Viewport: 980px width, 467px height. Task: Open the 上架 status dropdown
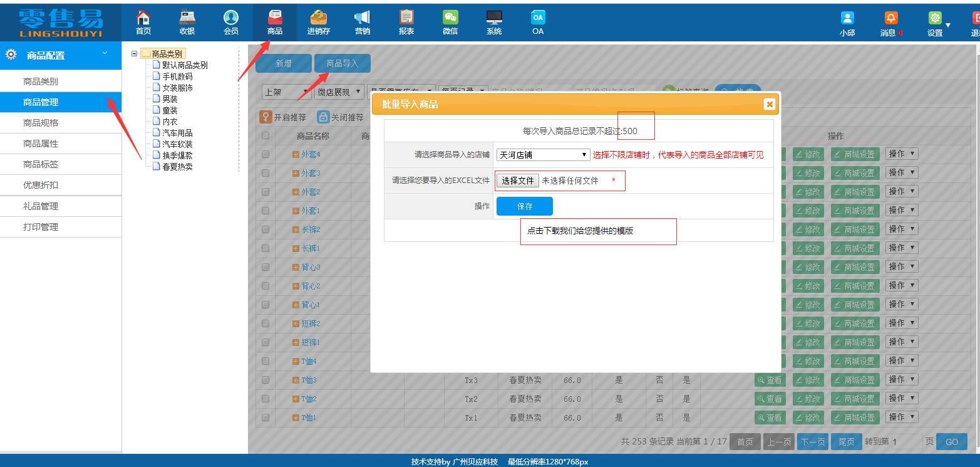coord(286,91)
